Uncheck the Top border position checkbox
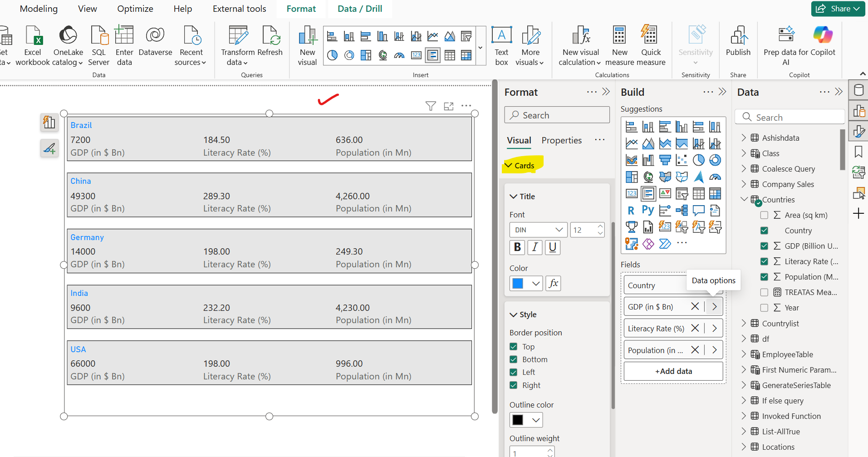 [514, 347]
